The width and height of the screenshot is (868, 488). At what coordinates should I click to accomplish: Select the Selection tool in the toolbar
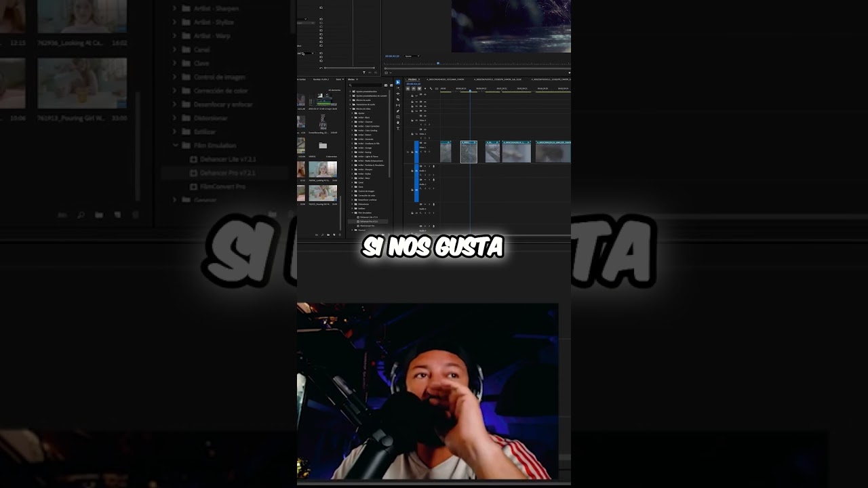[398, 83]
